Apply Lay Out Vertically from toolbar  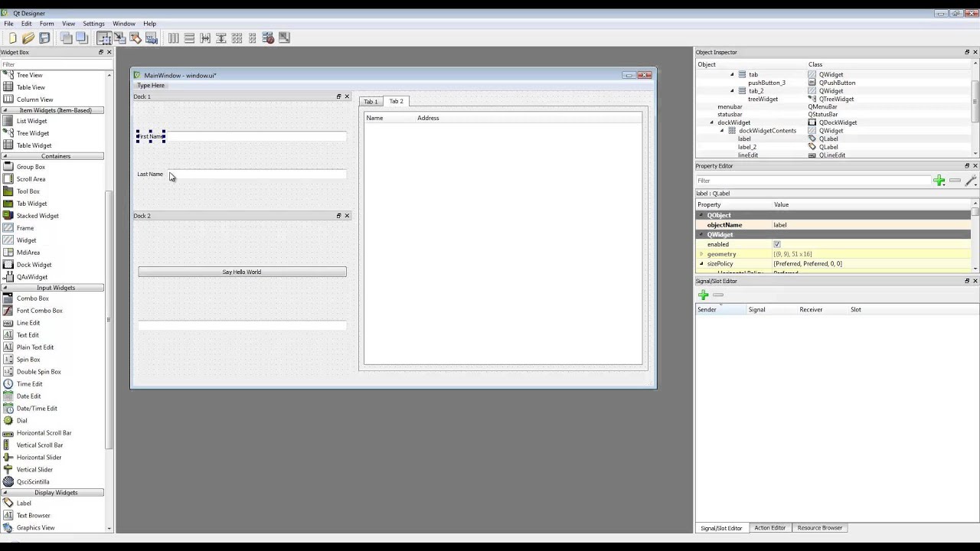[189, 37]
